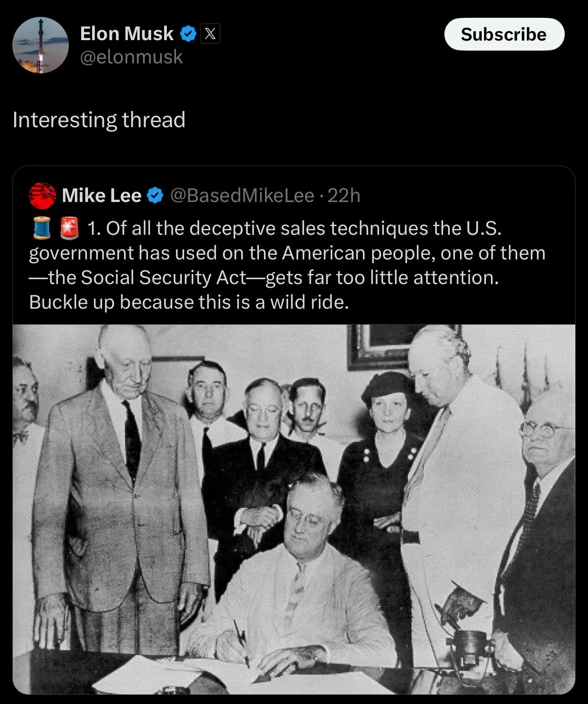Open the black-and-white signing photo
The height and width of the screenshot is (704, 588).
pyautogui.click(x=294, y=509)
